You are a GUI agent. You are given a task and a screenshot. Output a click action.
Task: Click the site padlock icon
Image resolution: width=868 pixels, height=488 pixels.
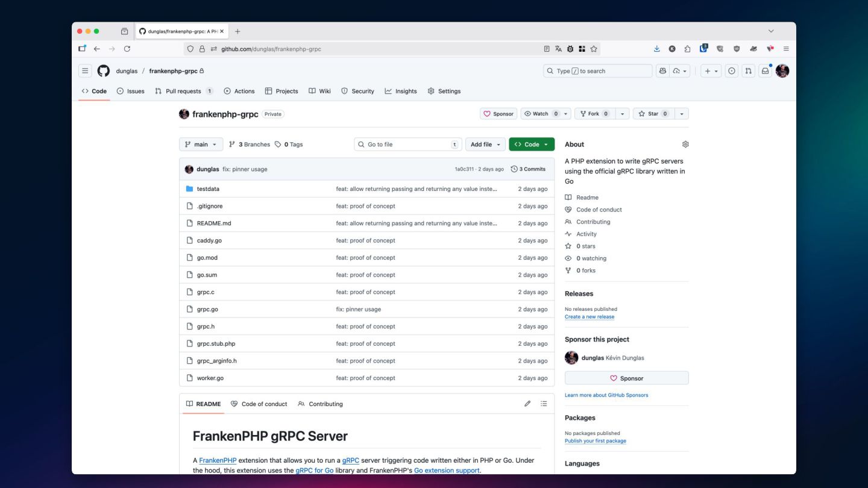[202, 49]
